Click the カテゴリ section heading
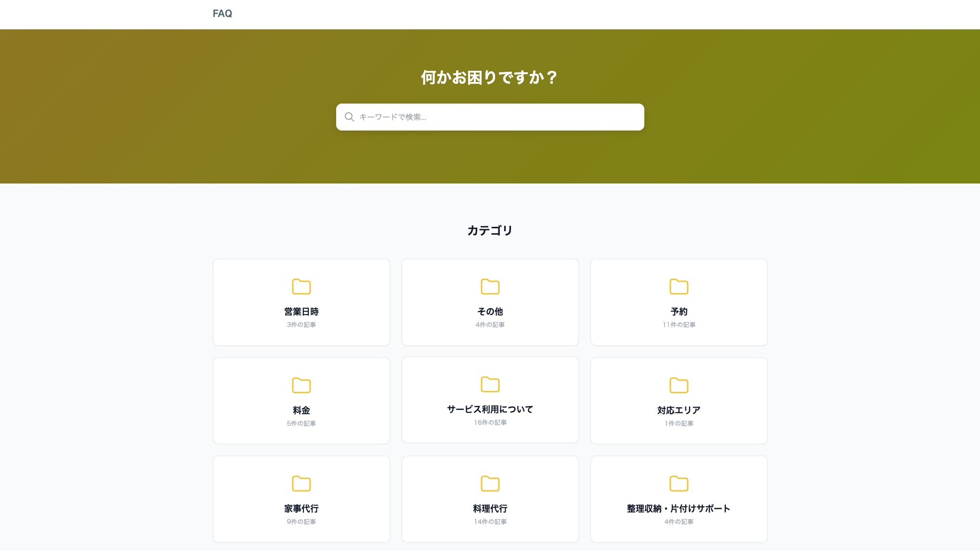 point(490,231)
